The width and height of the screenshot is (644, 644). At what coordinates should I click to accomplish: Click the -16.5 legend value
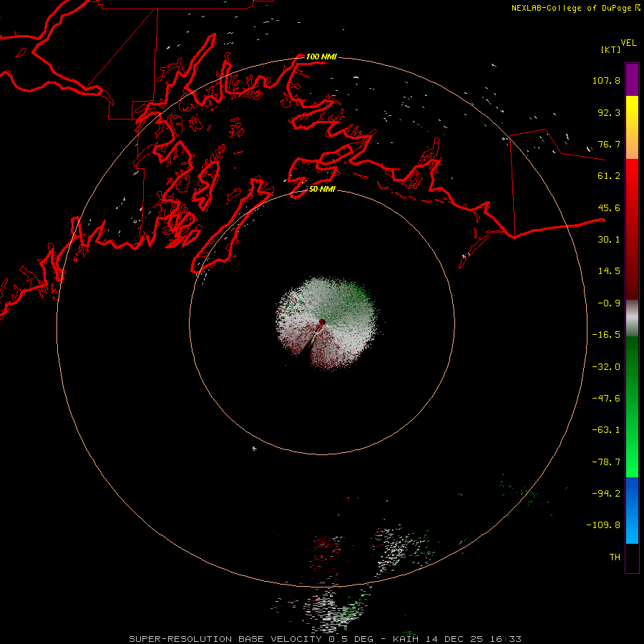click(606, 335)
